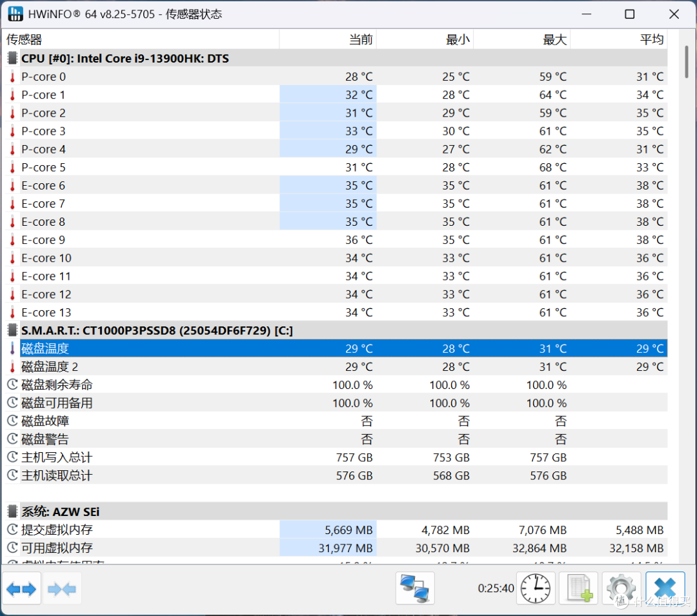Open sensor settings gear icon
This screenshot has height=616, width=697.
(x=621, y=589)
